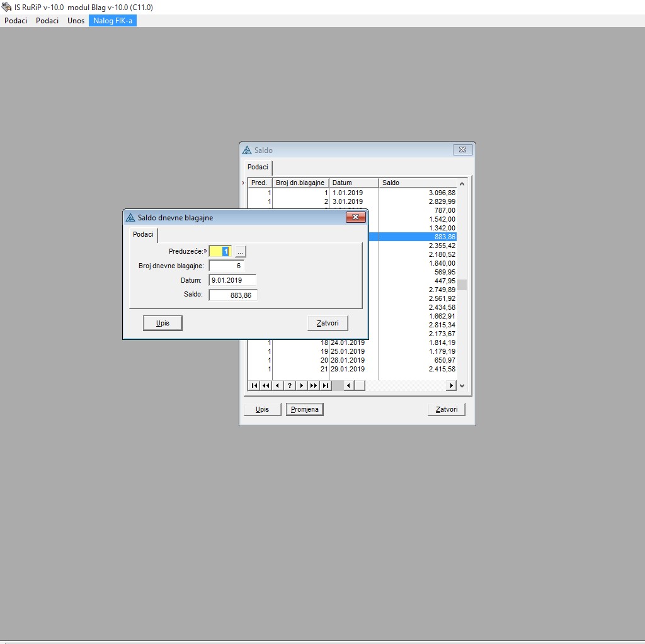The image size is (645, 644).
Task: Click the page-forward double arrow navigator button
Action: tap(314, 385)
